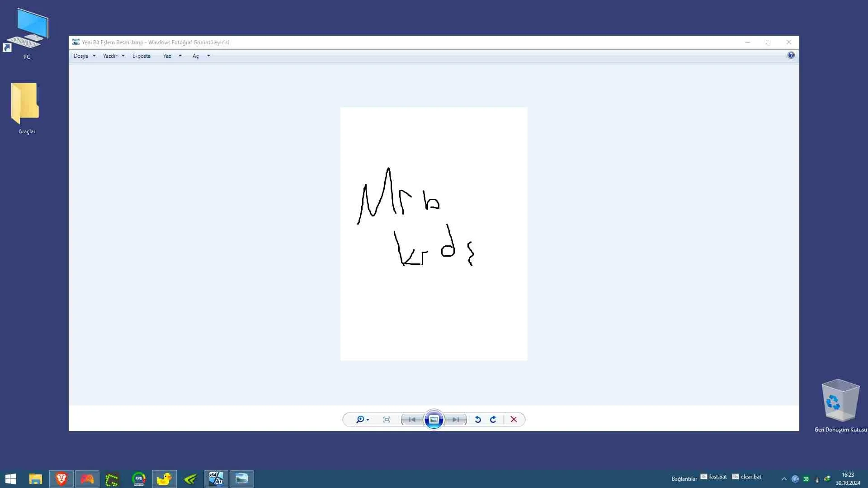Open the Windows Start menu
Viewport: 868px width, 488px height.
click(x=11, y=479)
